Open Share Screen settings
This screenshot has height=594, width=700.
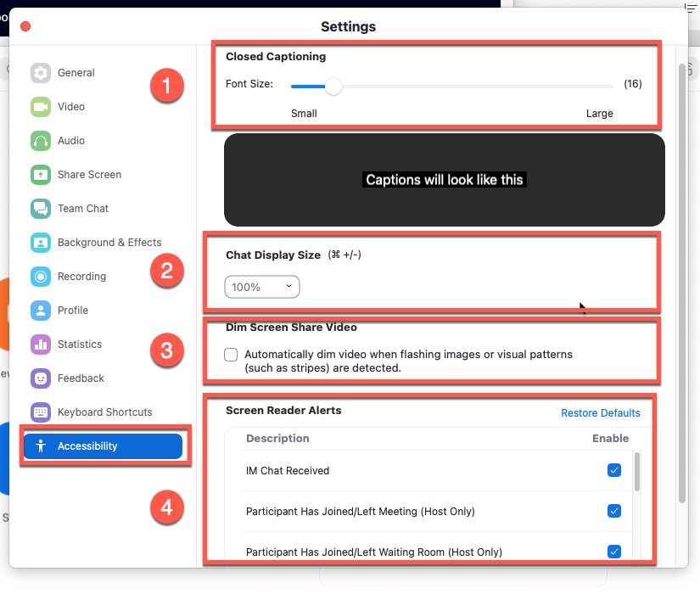click(x=87, y=174)
